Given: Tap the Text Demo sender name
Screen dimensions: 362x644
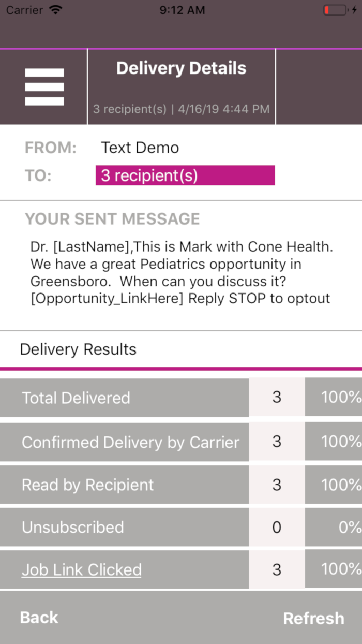Looking at the screenshot, I should tap(140, 148).
